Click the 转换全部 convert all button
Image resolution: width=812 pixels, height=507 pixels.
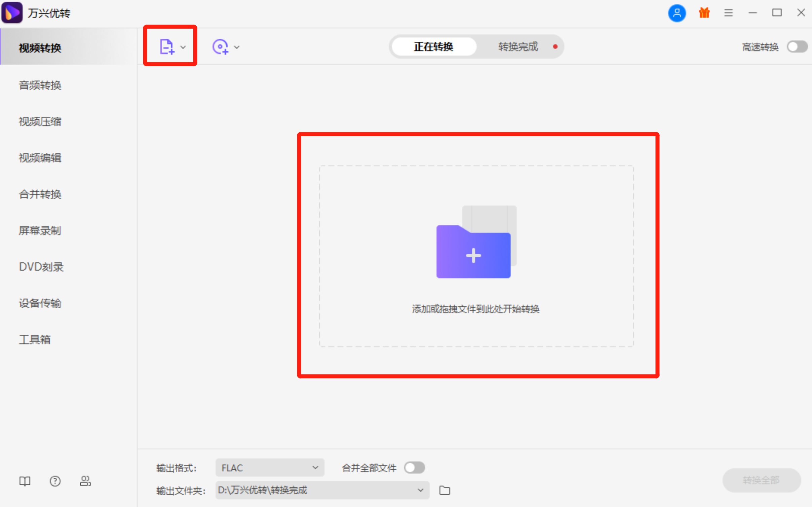pos(761,480)
